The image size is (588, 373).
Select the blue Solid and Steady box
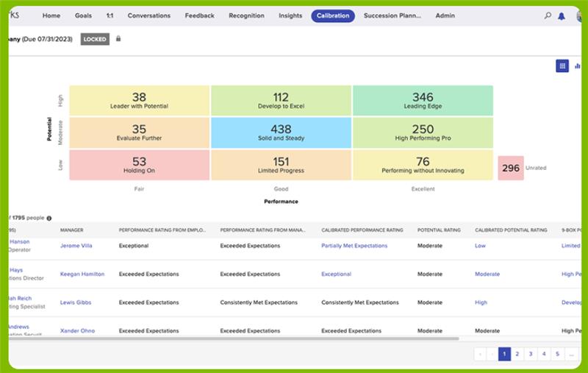coord(281,133)
